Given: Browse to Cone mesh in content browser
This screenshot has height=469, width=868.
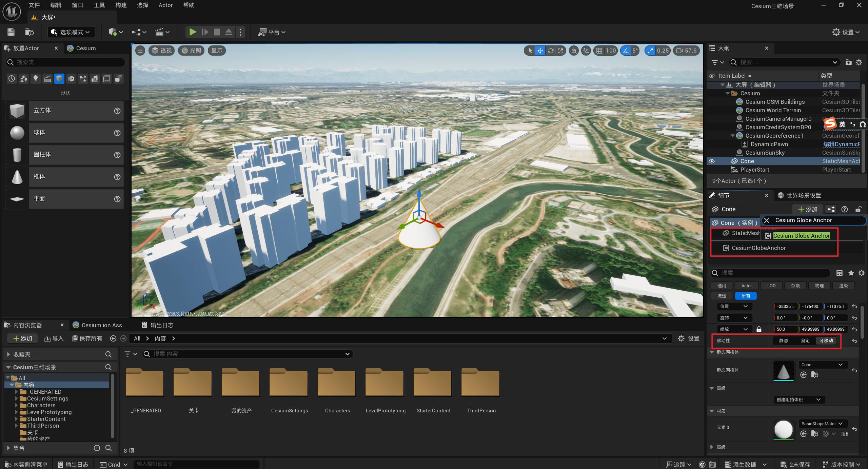Looking at the screenshot, I should [814, 375].
